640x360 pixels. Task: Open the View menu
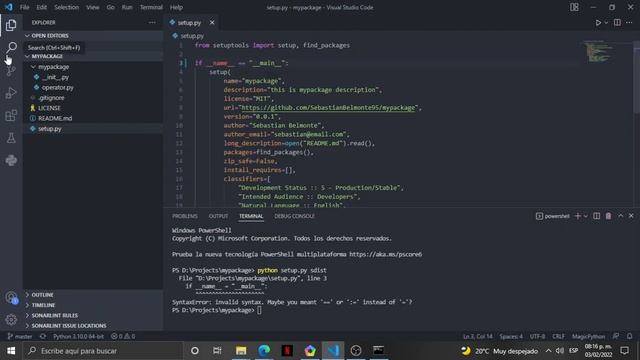coord(93,7)
